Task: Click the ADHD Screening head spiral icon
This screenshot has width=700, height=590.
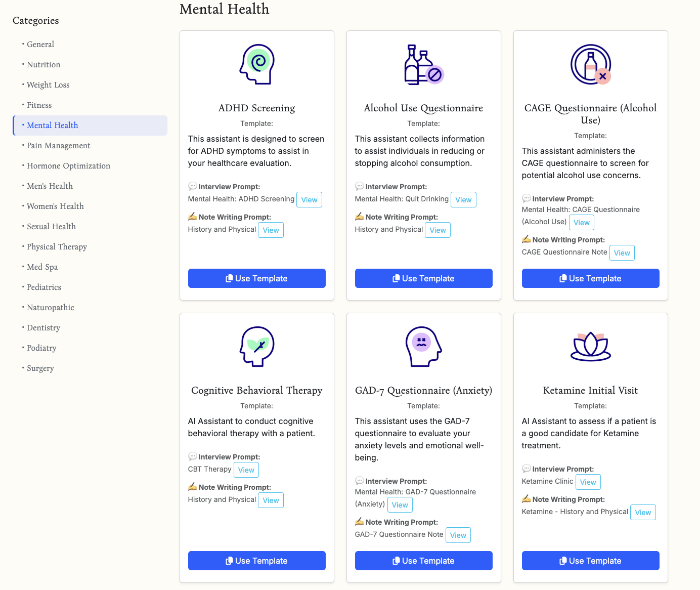Action: [257, 64]
